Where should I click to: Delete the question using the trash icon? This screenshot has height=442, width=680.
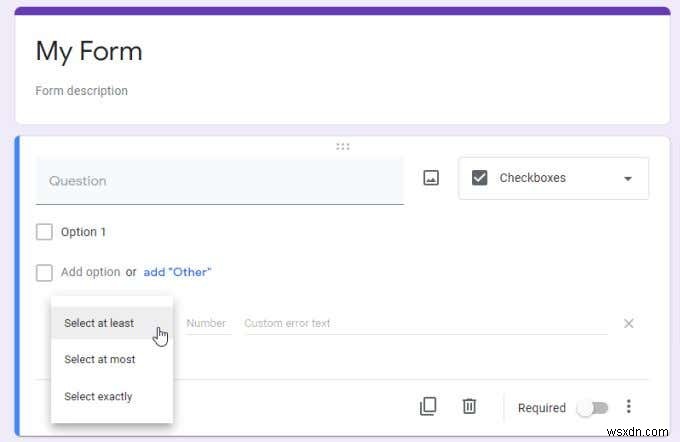click(x=469, y=406)
